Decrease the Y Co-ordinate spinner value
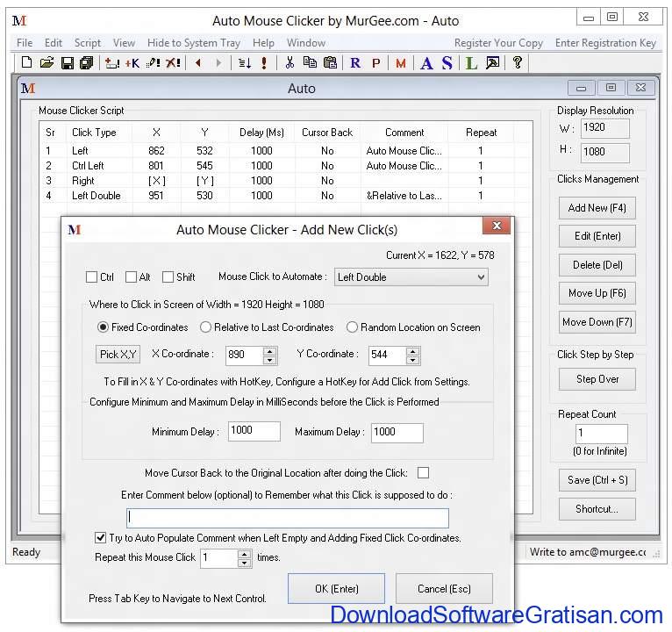 tap(412, 360)
